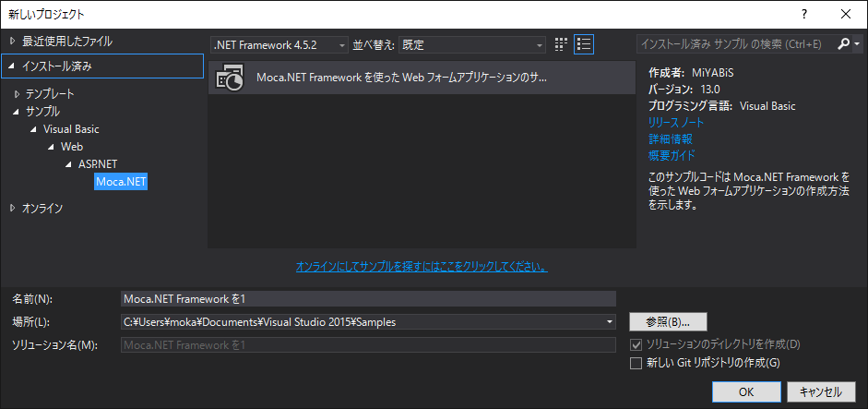Select the Moca.NET Web form sample row

coord(422,78)
